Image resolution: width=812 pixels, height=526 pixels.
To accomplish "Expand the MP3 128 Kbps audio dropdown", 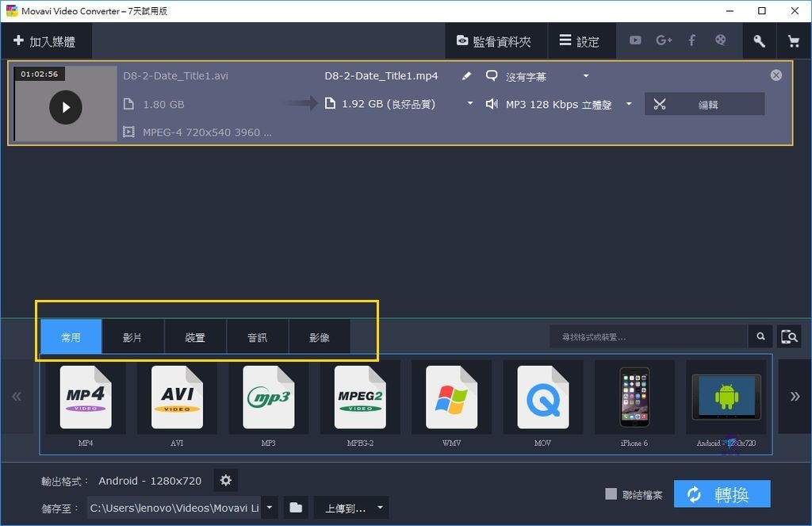I will pyautogui.click(x=629, y=104).
